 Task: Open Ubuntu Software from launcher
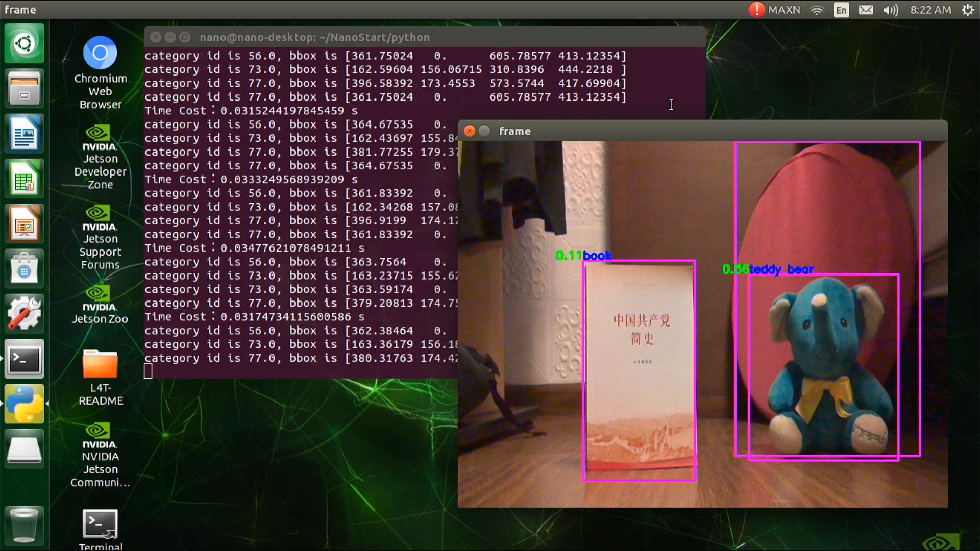click(x=24, y=269)
